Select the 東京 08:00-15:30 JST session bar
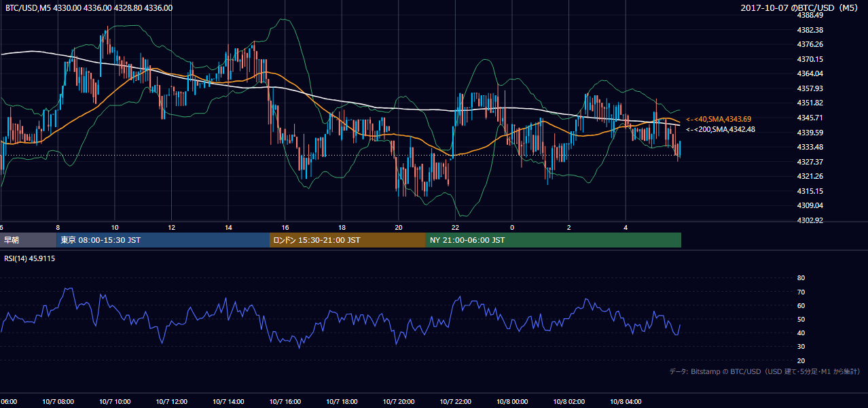This screenshot has width=868, height=408. (x=163, y=240)
